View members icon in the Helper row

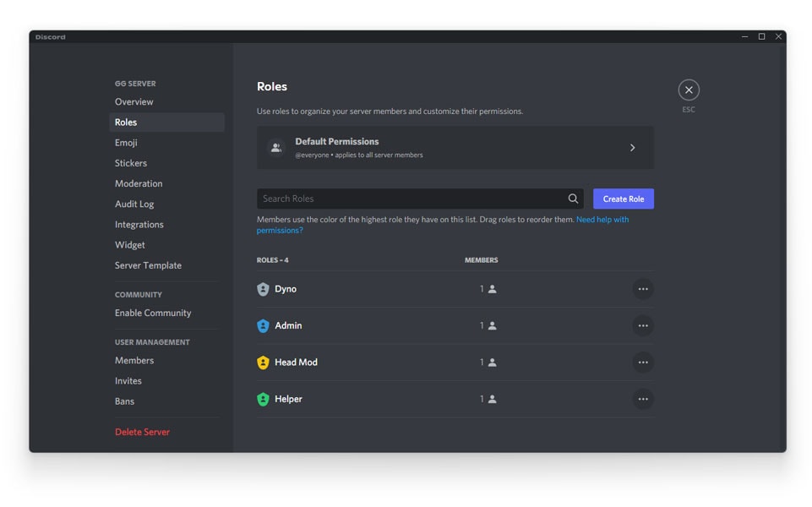tap(493, 400)
